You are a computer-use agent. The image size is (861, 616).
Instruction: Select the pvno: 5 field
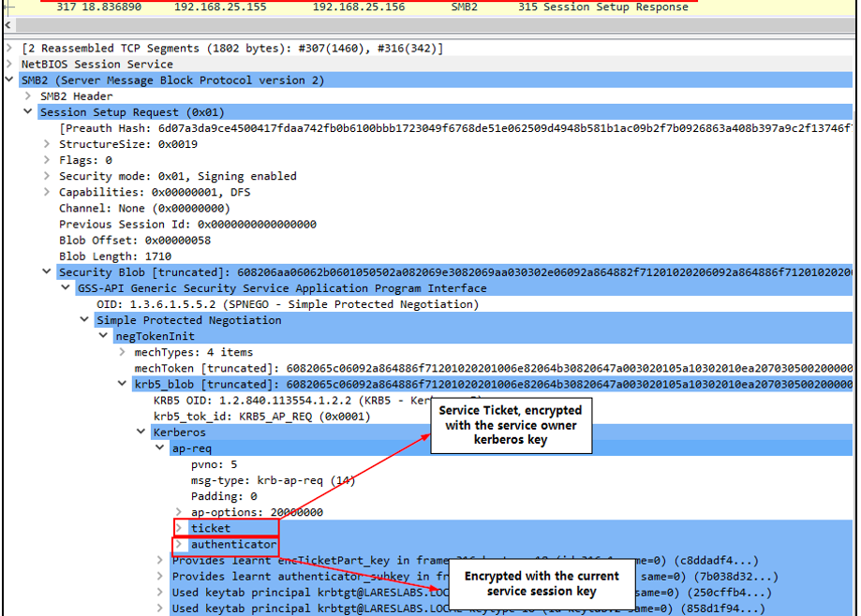tap(215, 464)
